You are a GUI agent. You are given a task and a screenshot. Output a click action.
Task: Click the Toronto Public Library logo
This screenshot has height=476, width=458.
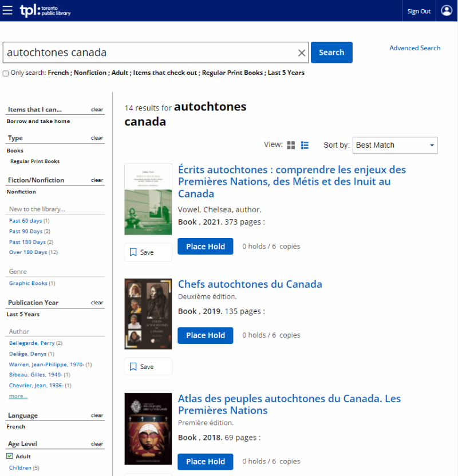pos(45,11)
